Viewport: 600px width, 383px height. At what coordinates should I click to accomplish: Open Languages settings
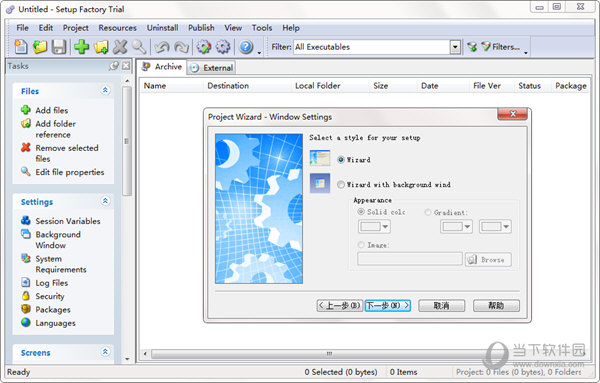click(x=55, y=323)
